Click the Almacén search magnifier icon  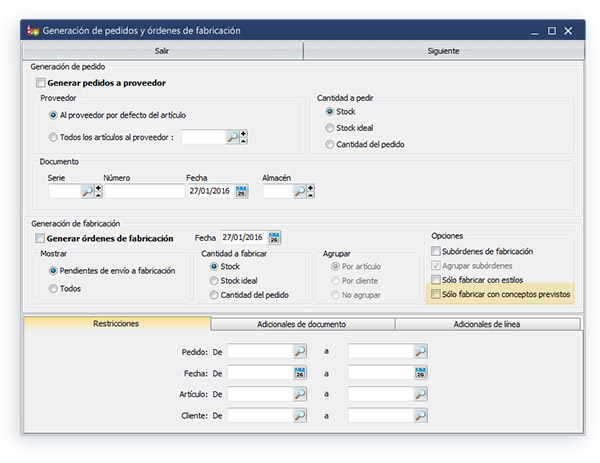click(x=299, y=191)
